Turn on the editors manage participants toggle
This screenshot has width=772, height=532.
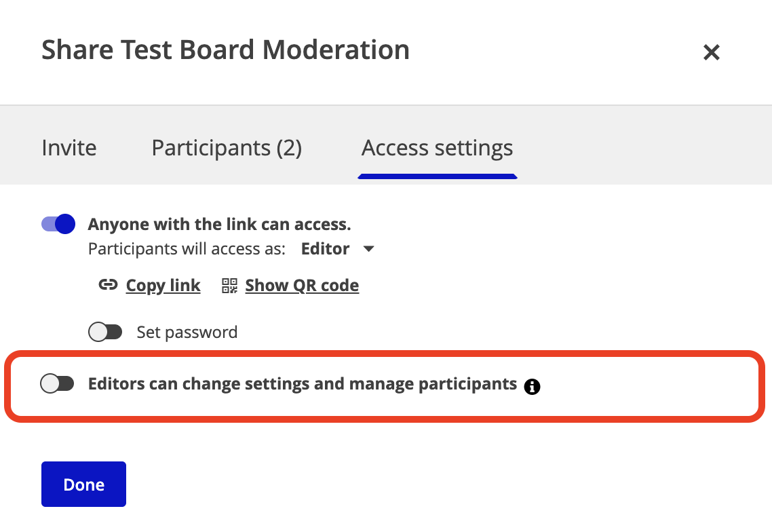[x=58, y=384]
